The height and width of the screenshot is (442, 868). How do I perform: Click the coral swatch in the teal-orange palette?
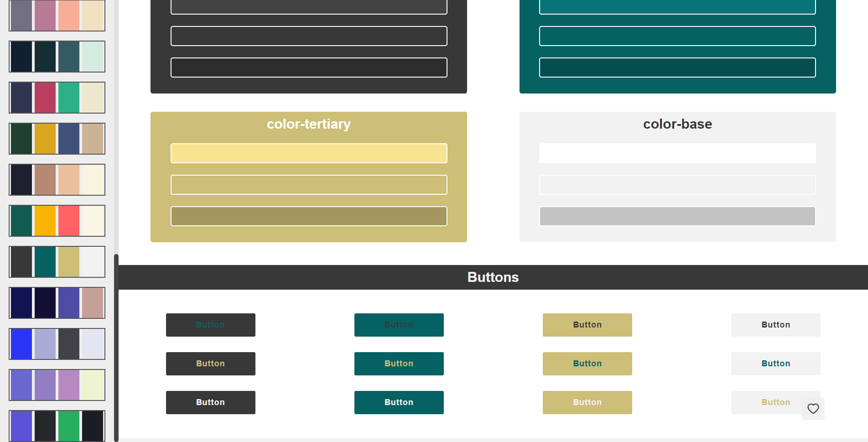[x=68, y=220]
